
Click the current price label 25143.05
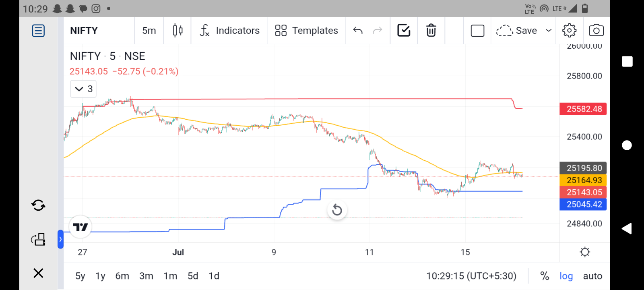pos(583,192)
